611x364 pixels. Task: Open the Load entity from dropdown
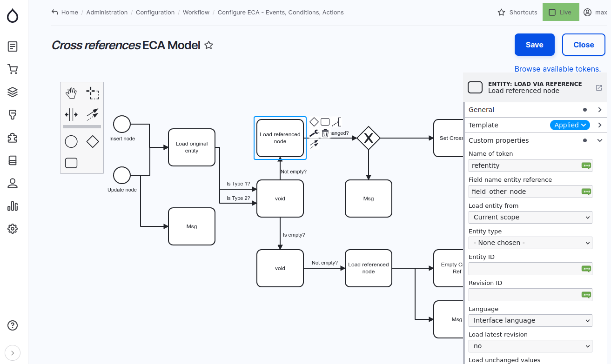coord(530,217)
